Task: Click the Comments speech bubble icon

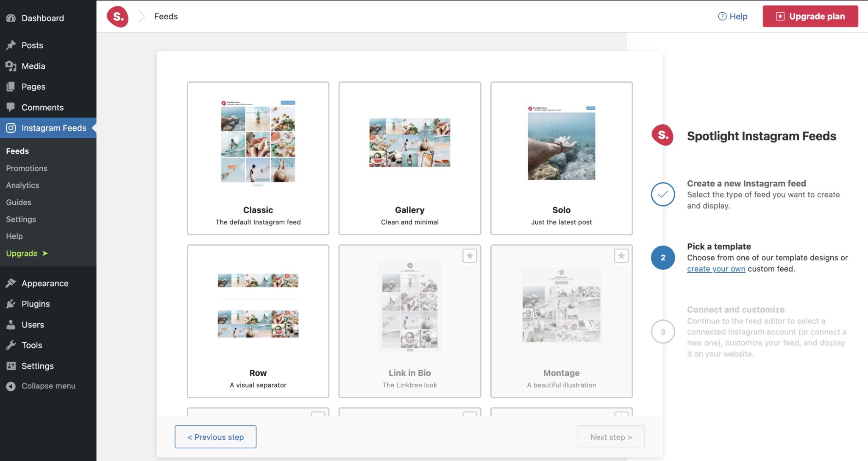Action: tap(11, 107)
